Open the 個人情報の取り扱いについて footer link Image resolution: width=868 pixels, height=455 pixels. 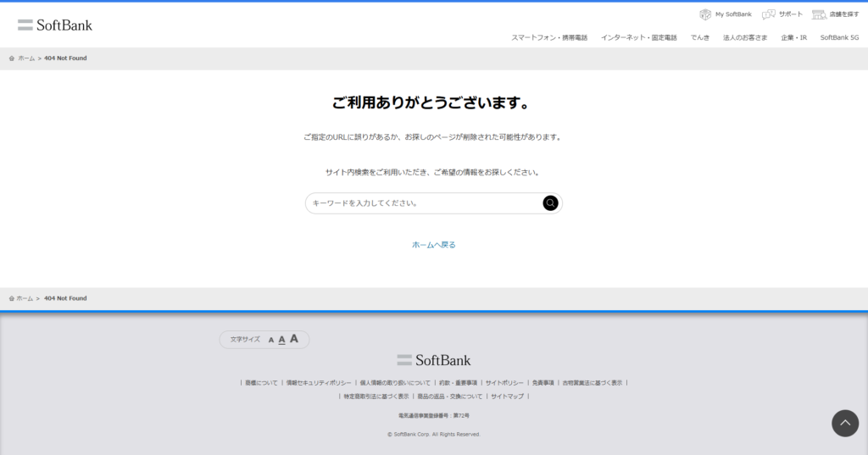click(x=395, y=383)
